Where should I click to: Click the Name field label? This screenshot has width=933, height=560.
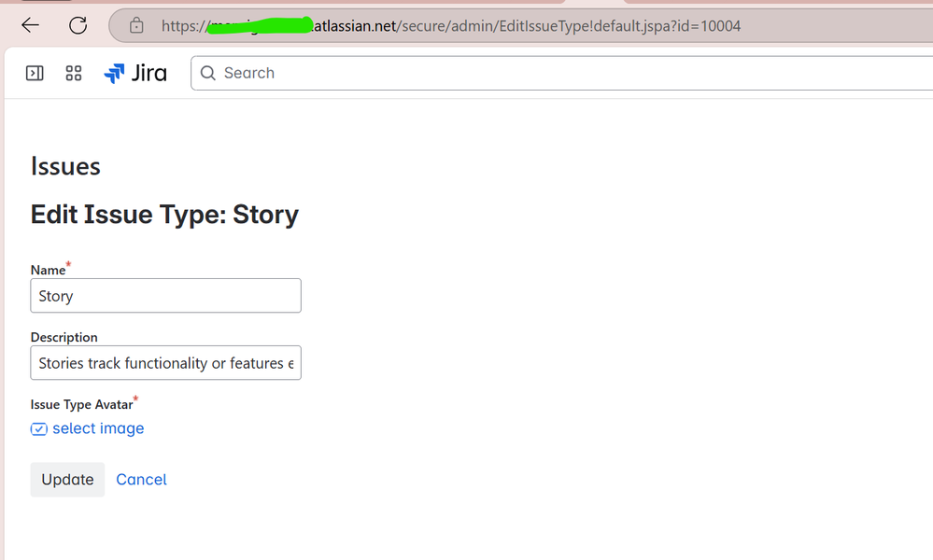click(x=49, y=270)
